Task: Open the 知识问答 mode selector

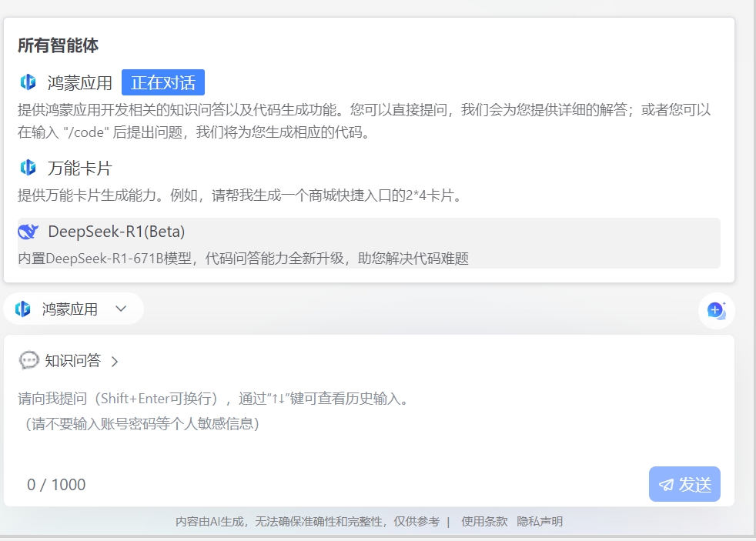Action: 69,361
